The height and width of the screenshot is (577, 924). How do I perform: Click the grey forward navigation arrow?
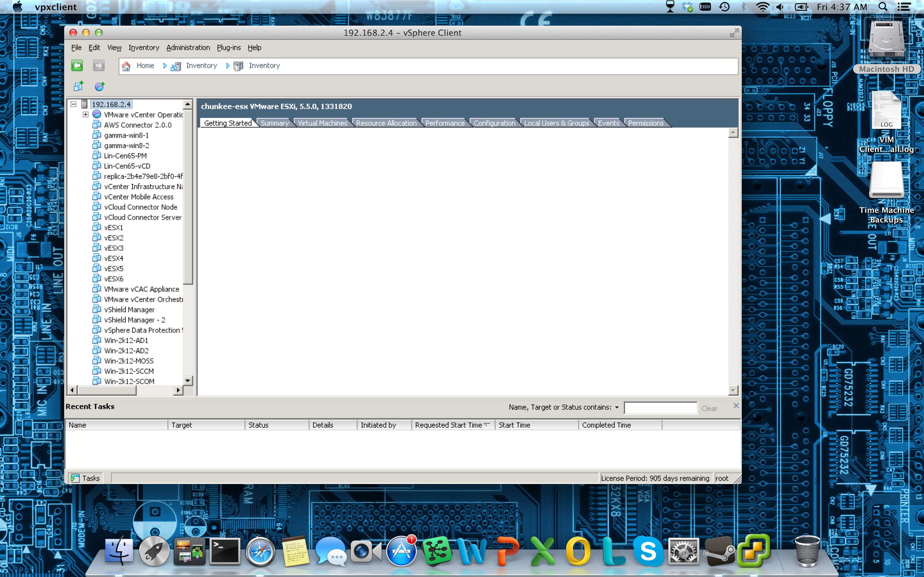pyautogui.click(x=98, y=66)
